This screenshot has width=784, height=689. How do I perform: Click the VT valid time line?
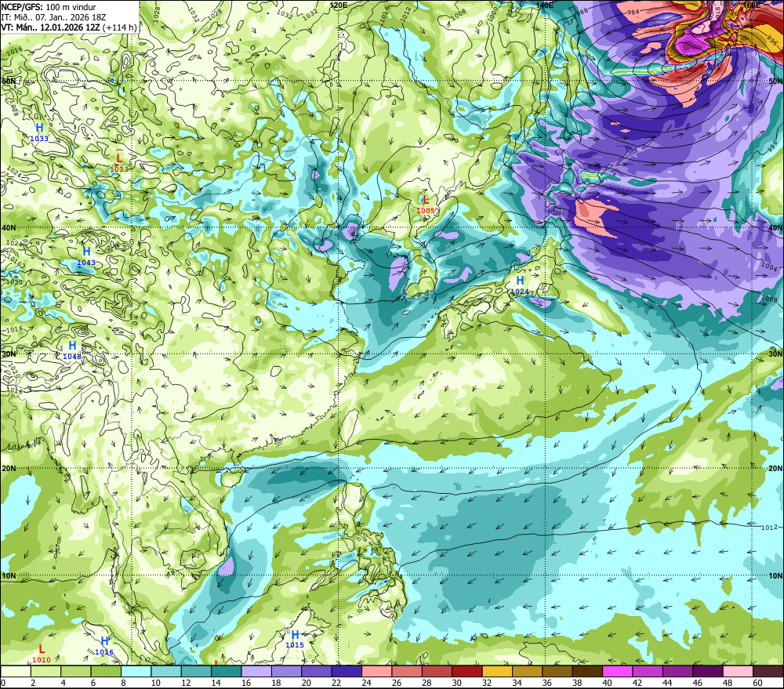[68, 27]
